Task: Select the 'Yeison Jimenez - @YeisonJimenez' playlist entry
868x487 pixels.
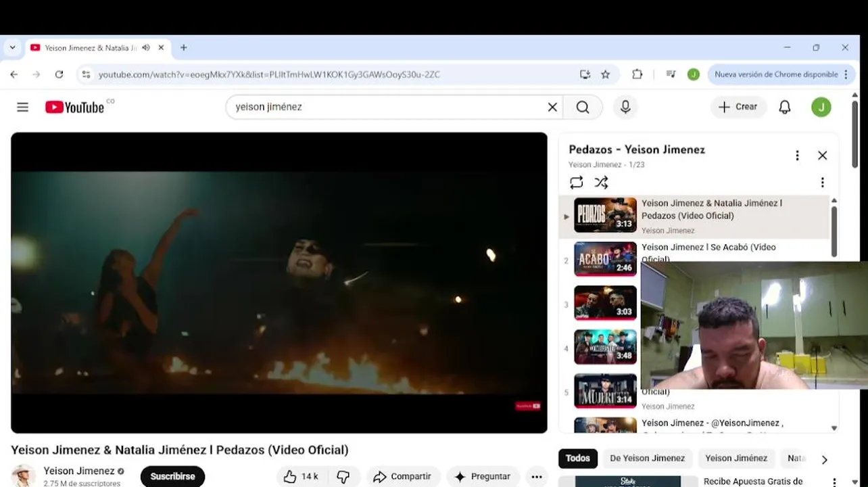Action: pos(713,423)
